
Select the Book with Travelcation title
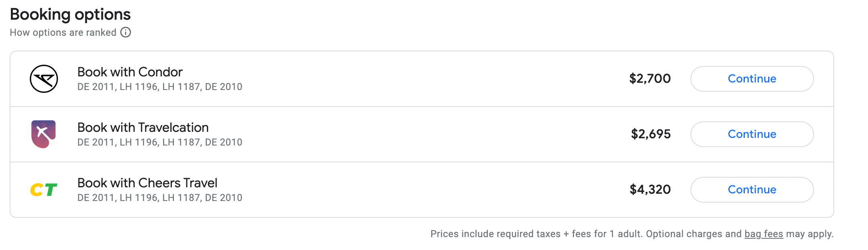tap(143, 127)
